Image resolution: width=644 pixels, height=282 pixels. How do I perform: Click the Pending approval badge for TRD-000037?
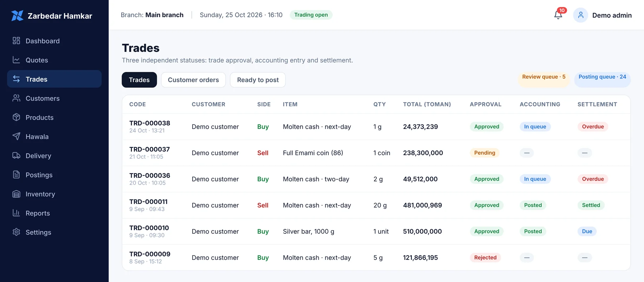484,153
